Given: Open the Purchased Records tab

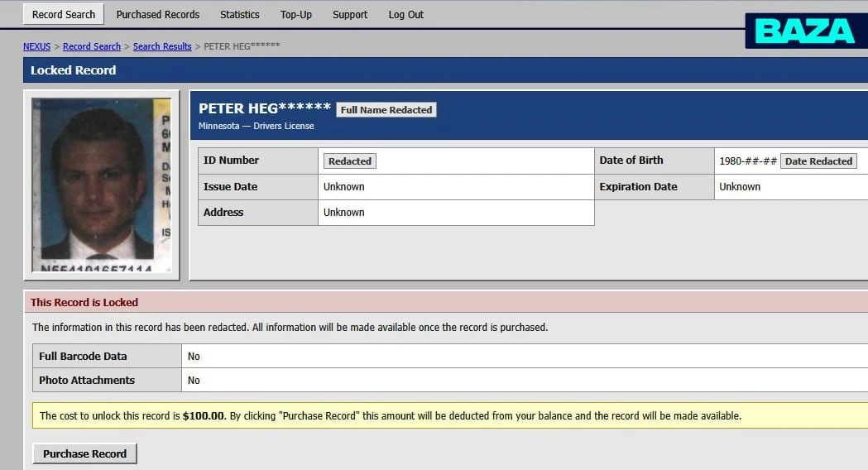Looking at the screenshot, I should point(158,14).
